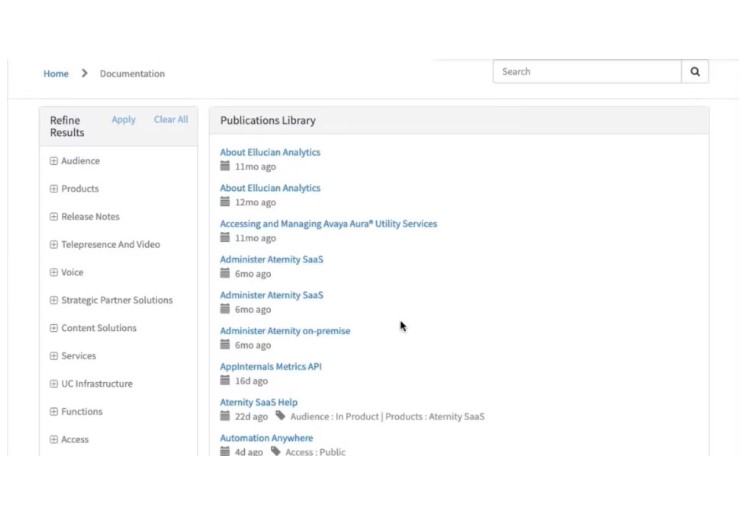This screenshot has height=528, width=746.
Task: Open Accessing and Managing Avaya Aura Utility Services
Action: point(328,224)
